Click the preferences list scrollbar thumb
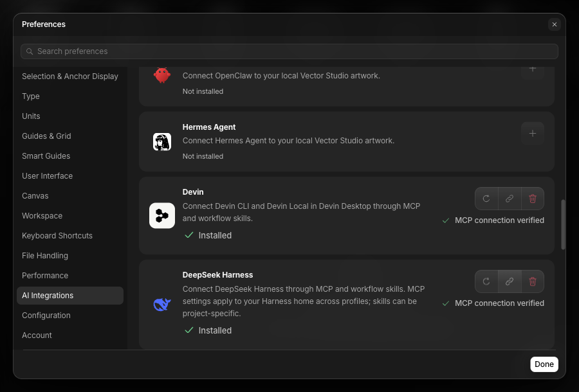This screenshot has height=392, width=579. pos(563,224)
